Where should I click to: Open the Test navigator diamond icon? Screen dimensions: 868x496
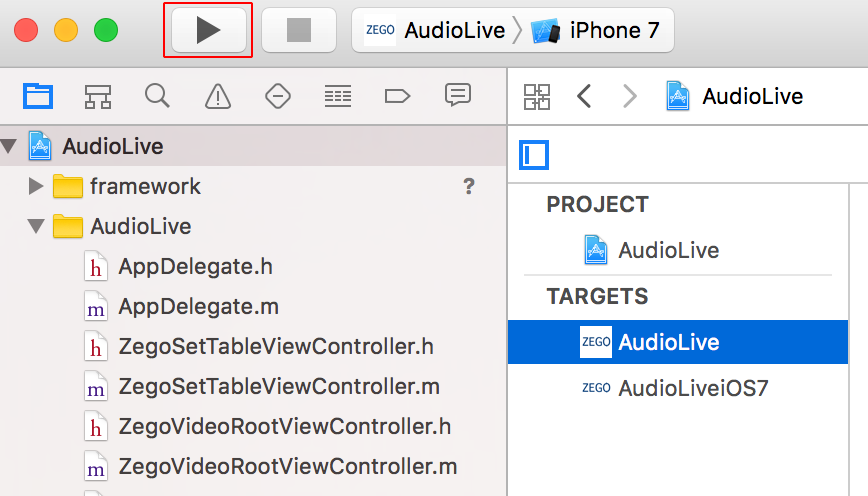pos(278,96)
